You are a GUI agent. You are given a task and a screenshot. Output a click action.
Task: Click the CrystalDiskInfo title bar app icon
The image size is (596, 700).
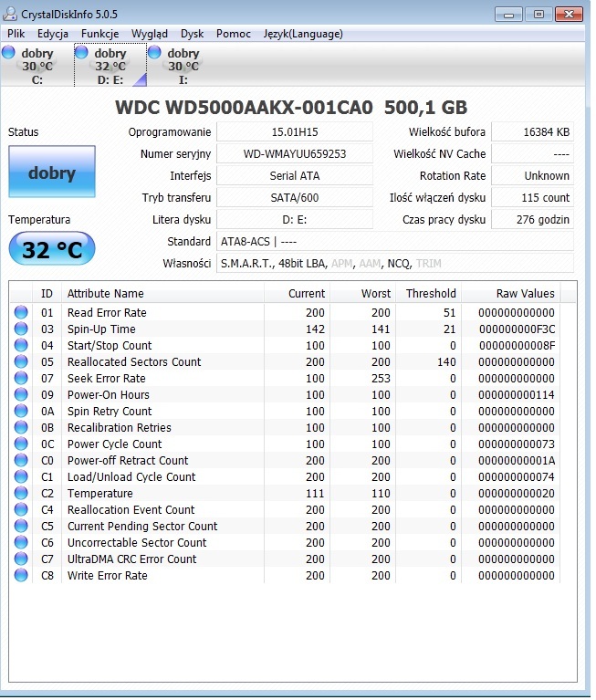point(10,14)
